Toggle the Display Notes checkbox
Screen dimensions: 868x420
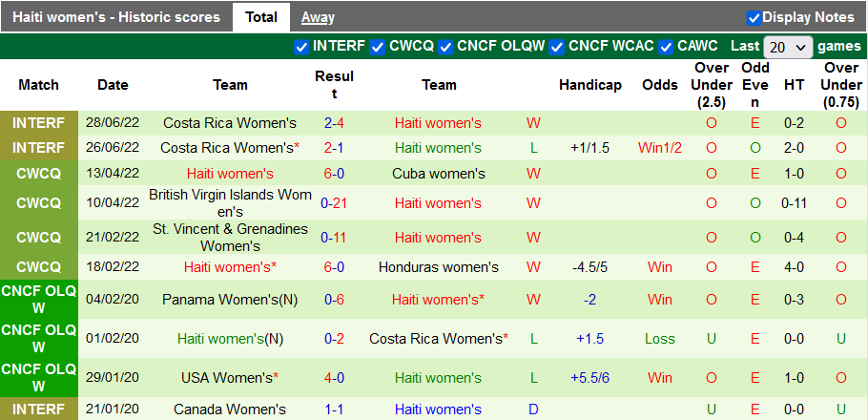(x=754, y=17)
